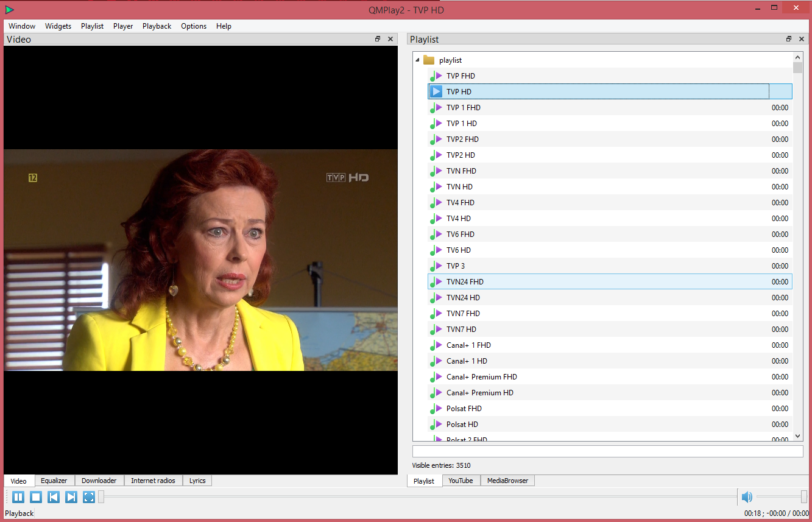The image size is (812, 522).
Task: Select TVN24 FHD entry
Action: tap(610, 281)
